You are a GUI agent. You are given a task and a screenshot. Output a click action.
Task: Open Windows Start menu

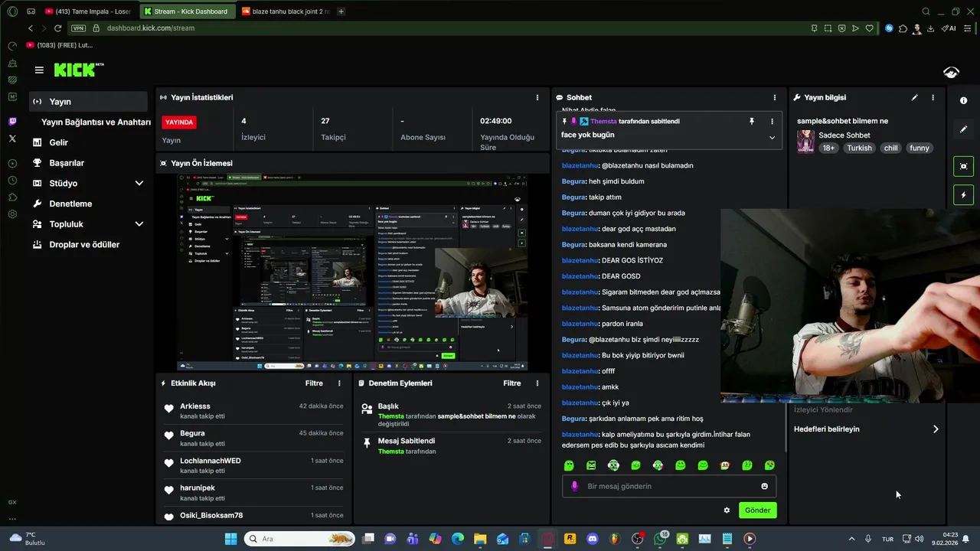230,539
